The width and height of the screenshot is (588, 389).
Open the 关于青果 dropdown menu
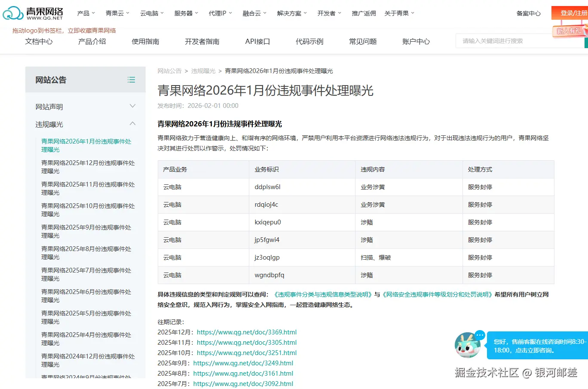pyautogui.click(x=399, y=13)
